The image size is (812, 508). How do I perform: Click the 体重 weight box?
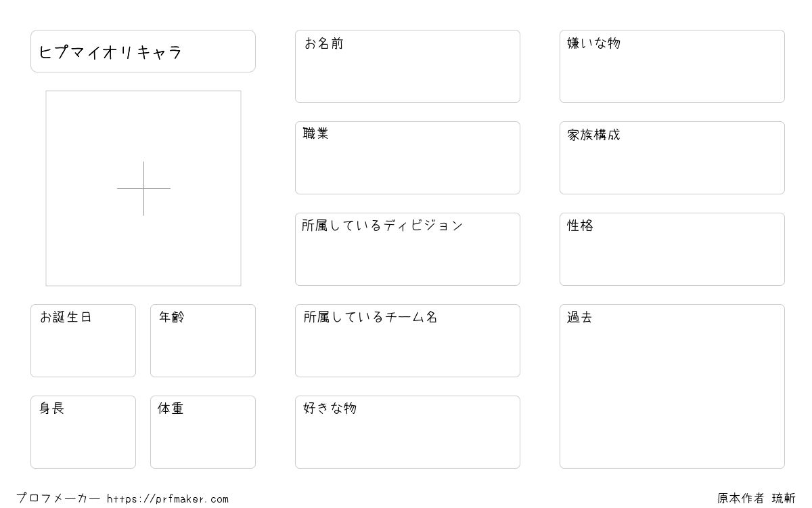203,432
